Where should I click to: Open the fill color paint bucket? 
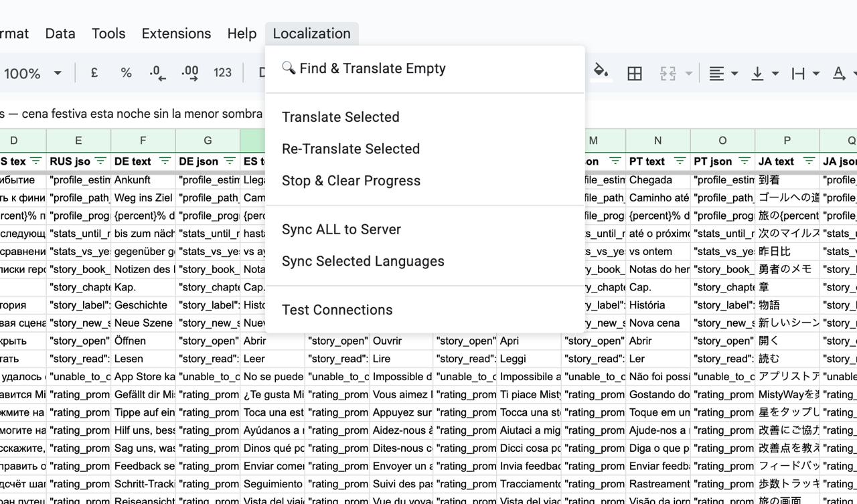pyautogui.click(x=601, y=72)
